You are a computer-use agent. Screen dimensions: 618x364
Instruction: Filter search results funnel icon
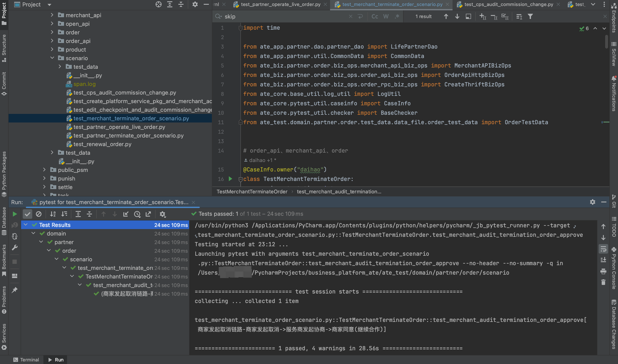[530, 16]
